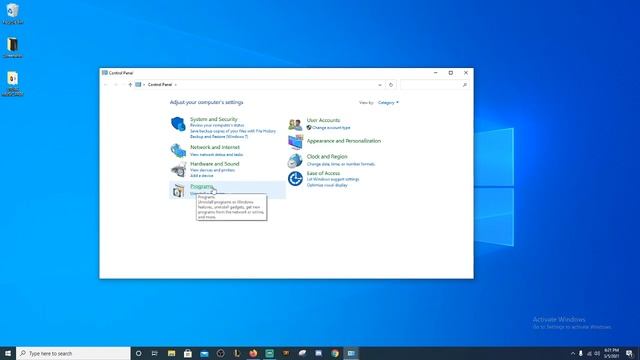Open the Network and Internet globe icon
This screenshot has height=360, width=640.
[x=178, y=151]
